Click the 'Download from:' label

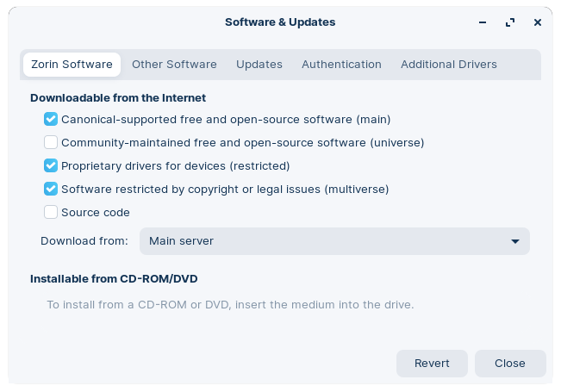(x=84, y=241)
